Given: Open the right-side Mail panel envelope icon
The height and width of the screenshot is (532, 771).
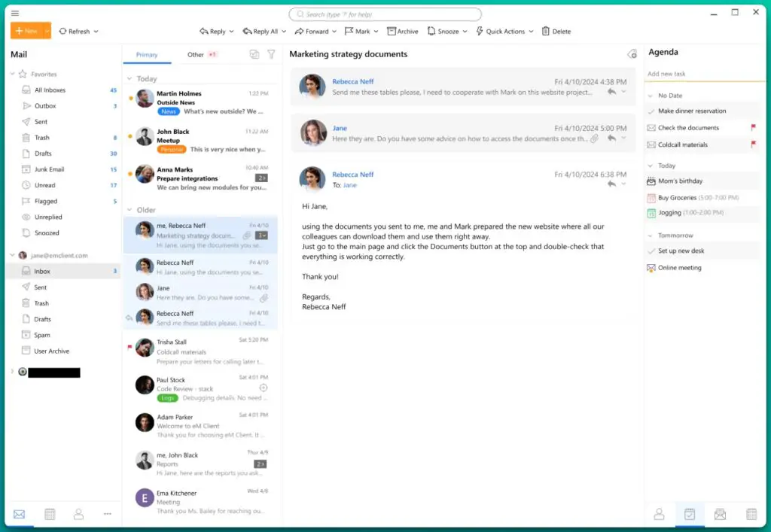Looking at the screenshot, I should coord(720,514).
